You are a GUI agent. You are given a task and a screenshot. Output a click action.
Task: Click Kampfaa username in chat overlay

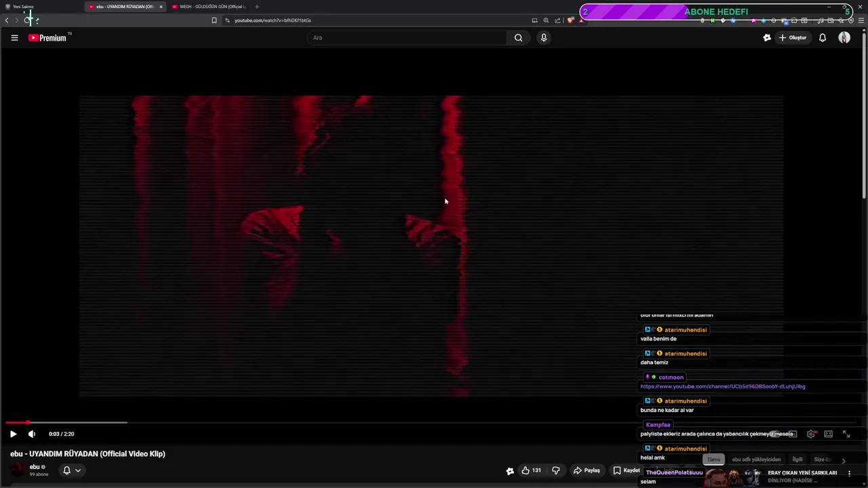pos(658,425)
